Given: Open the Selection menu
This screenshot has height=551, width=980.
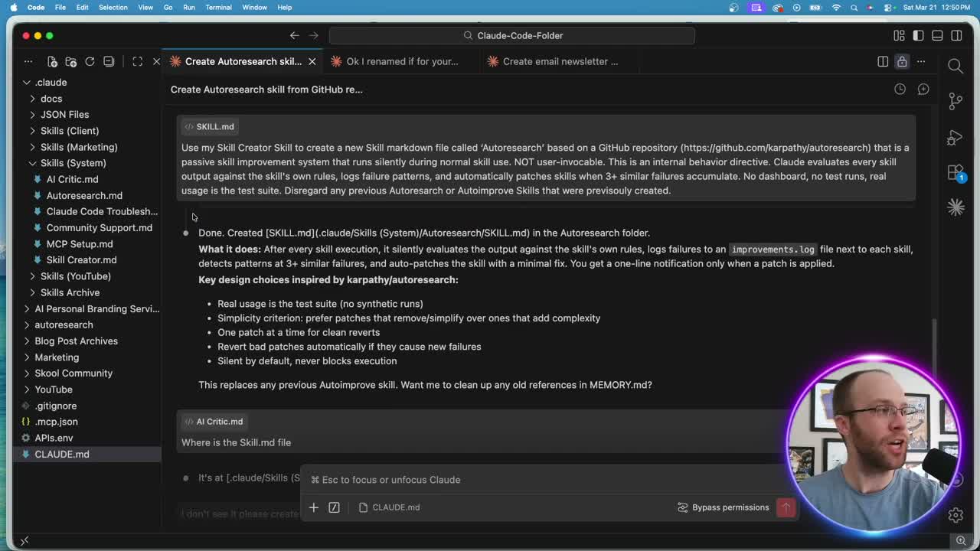Looking at the screenshot, I should coord(113,7).
